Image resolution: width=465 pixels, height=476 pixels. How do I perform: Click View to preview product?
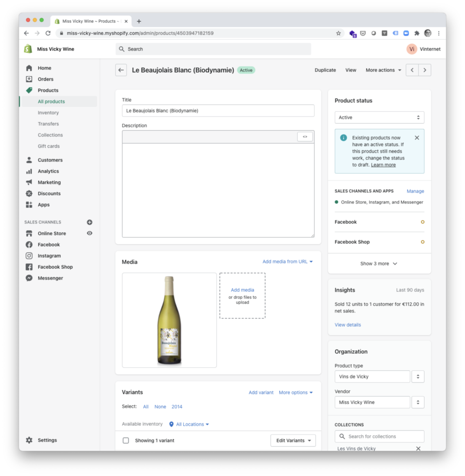(x=351, y=70)
